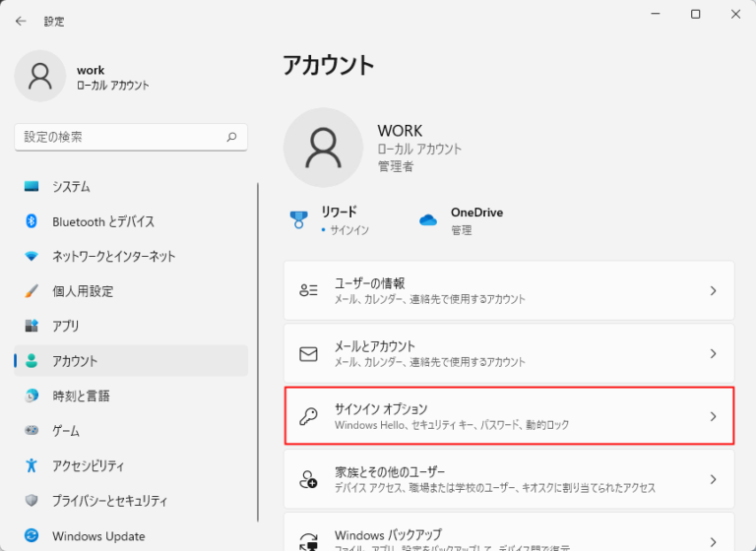The width and height of the screenshot is (756, 551).
Task: Open Windows Update from sidebar
Action: [x=98, y=536]
